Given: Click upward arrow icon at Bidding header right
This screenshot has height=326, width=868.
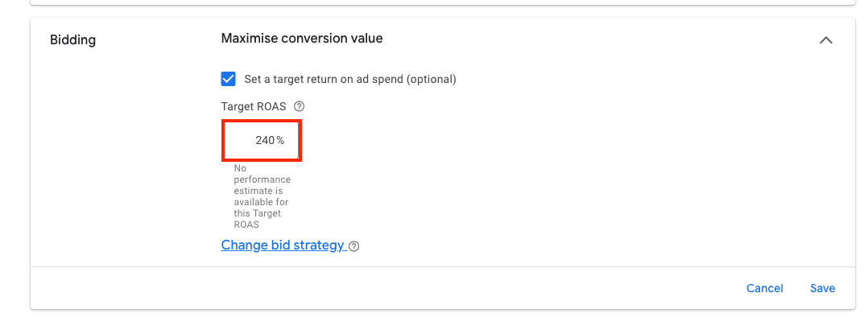Looking at the screenshot, I should pyautogui.click(x=826, y=40).
